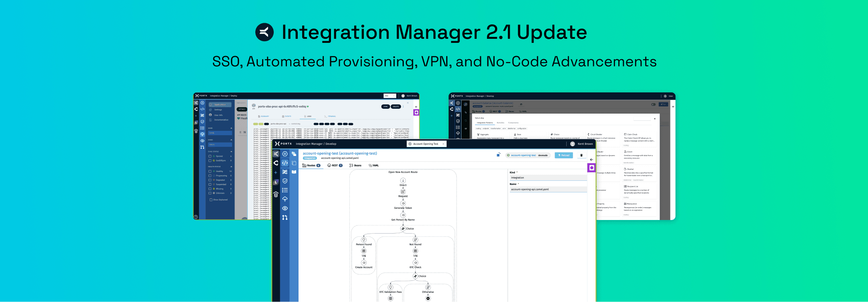This screenshot has width=868, height=302.
Task: Open the REST tab in Develop window
Action: [x=335, y=165]
